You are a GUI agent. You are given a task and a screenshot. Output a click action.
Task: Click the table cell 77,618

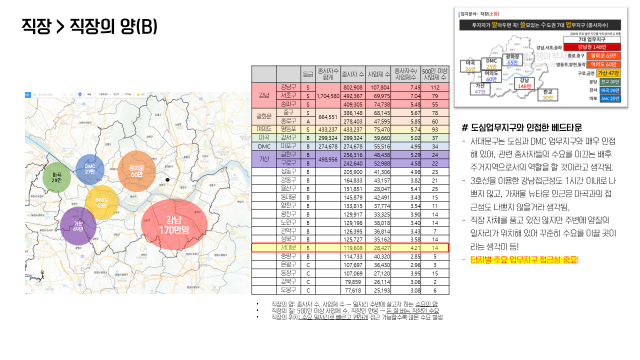[x=353, y=290]
